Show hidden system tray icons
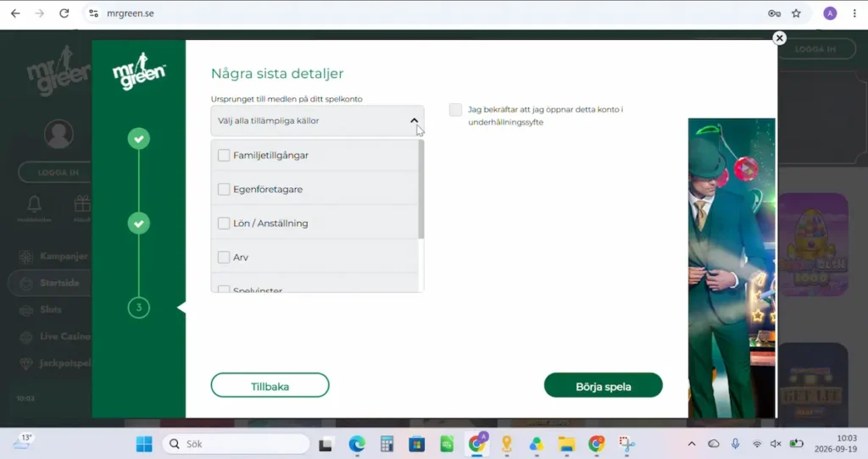The image size is (868, 459). pos(692,444)
